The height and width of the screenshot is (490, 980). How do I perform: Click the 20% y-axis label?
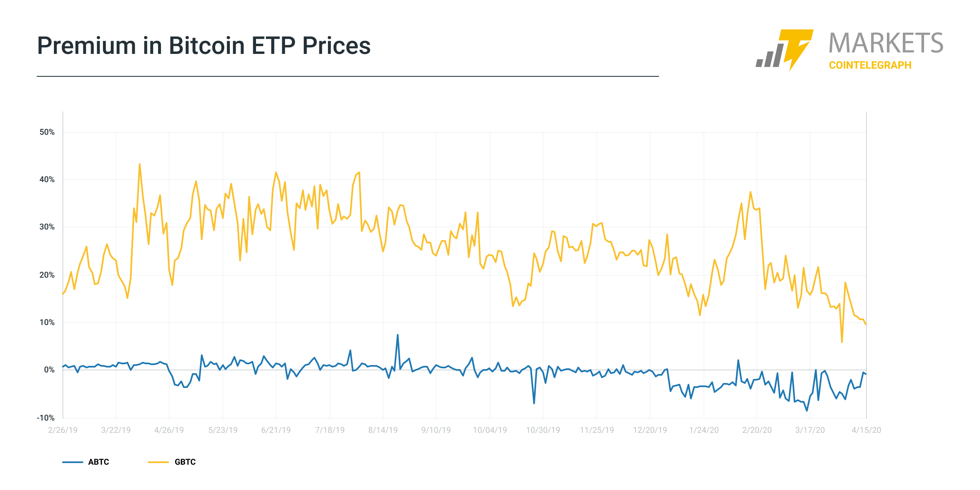click(x=47, y=275)
